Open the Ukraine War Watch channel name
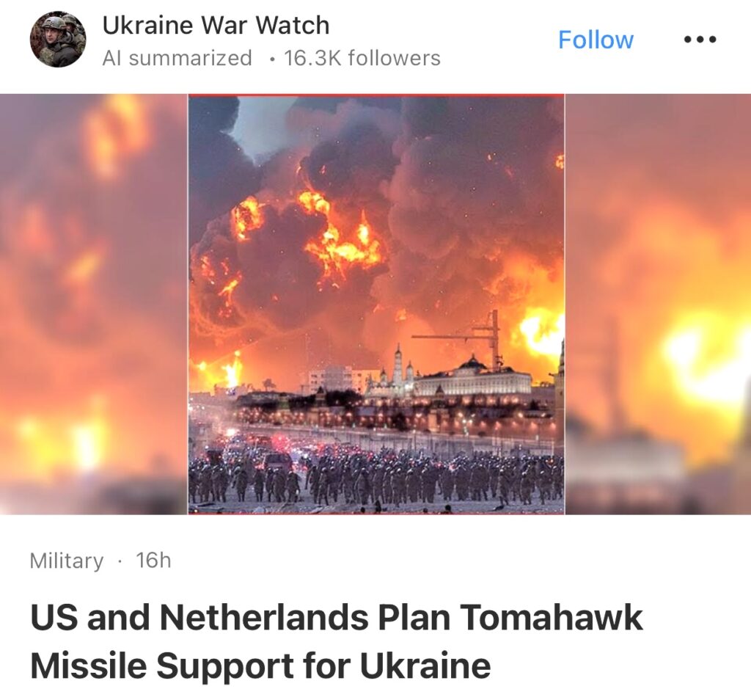Screen dimensions: 751x700 pos(216,26)
